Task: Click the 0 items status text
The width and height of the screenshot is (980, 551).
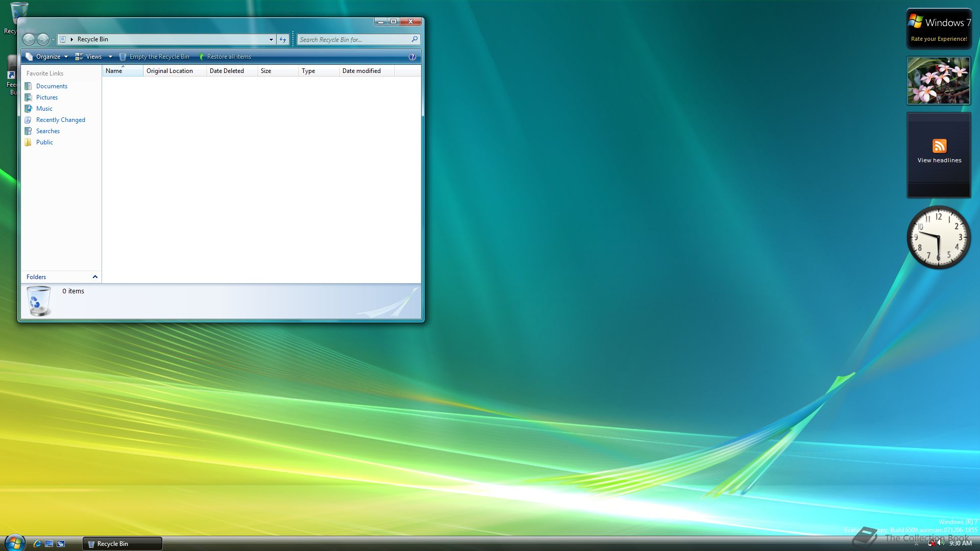Action: tap(73, 291)
